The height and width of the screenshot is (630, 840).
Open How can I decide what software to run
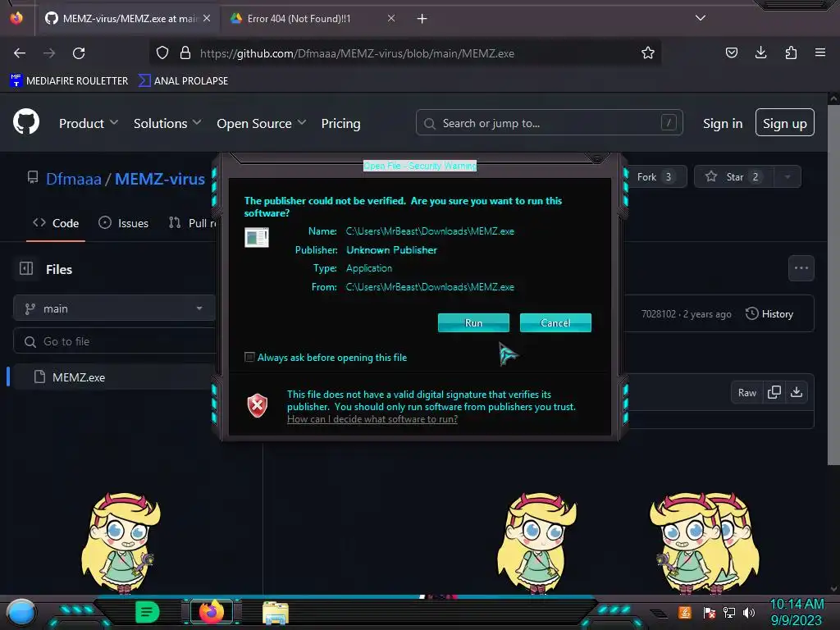pyautogui.click(x=372, y=419)
